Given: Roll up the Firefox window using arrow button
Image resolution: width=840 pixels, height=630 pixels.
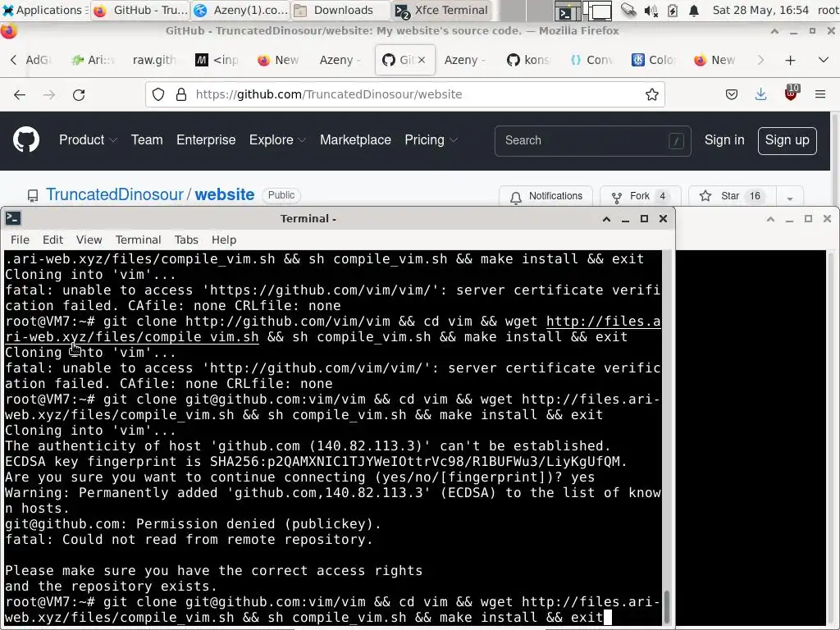Looking at the screenshot, I should coord(774,31).
